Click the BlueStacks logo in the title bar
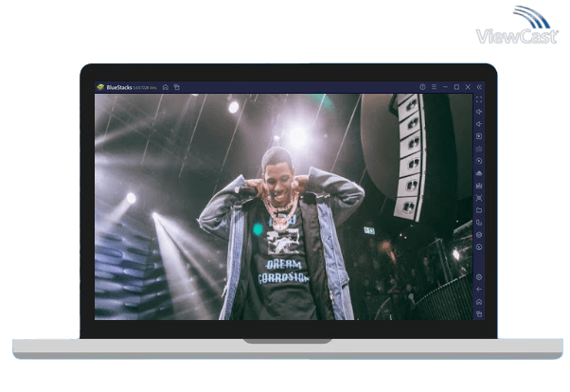This screenshot has height=392, width=570. pyautogui.click(x=100, y=87)
